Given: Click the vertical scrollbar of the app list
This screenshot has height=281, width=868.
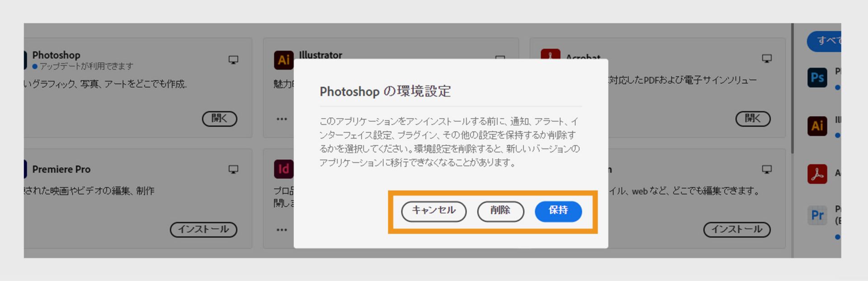Looking at the screenshot, I should tap(792, 89).
